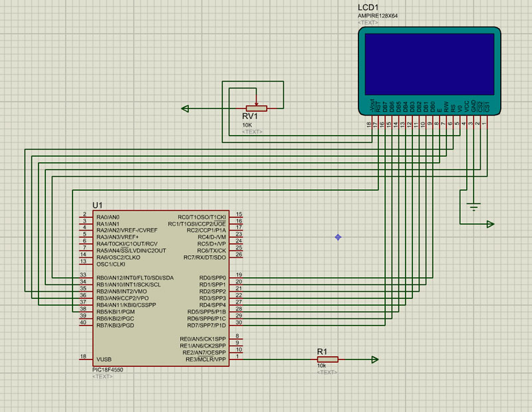Click pin RE3/MCLR/VPP
The height and width of the screenshot is (412, 532).
[x=205, y=360]
